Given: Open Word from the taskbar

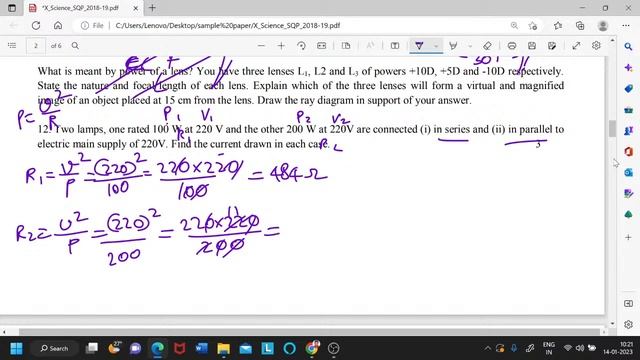Looking at the screenshot, I should 202,349.
